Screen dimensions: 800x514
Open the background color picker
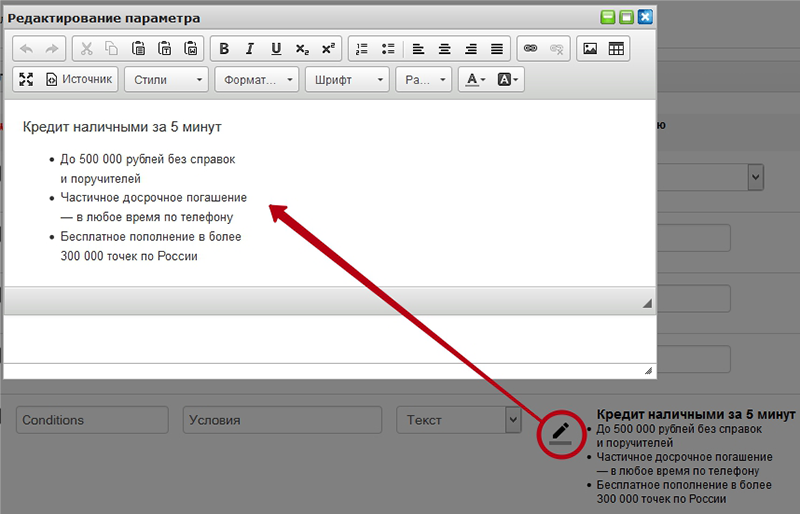[x=507, y=79]
